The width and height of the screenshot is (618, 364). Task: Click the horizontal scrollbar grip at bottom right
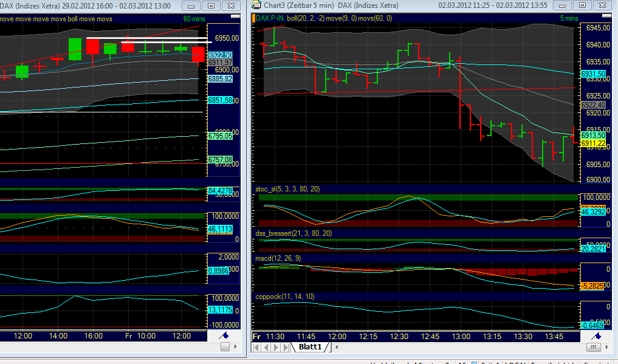(x=594, y=347)
